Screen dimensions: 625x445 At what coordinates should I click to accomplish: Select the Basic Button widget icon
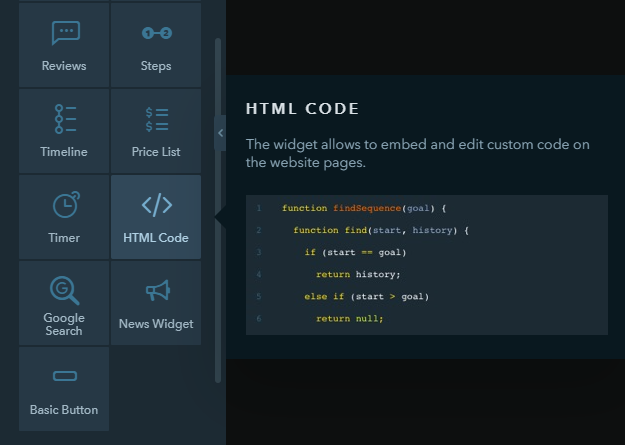[65, 376]
